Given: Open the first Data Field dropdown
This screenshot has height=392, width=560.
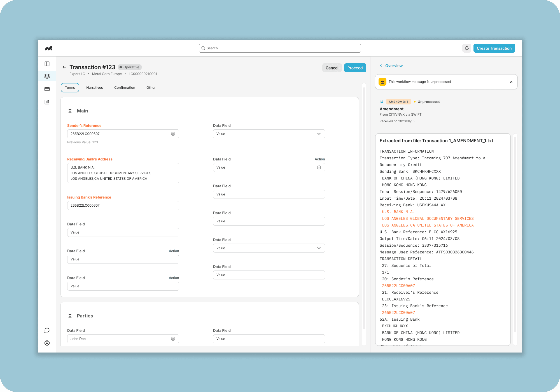Looking at the screenshot, I should [269, 134].
